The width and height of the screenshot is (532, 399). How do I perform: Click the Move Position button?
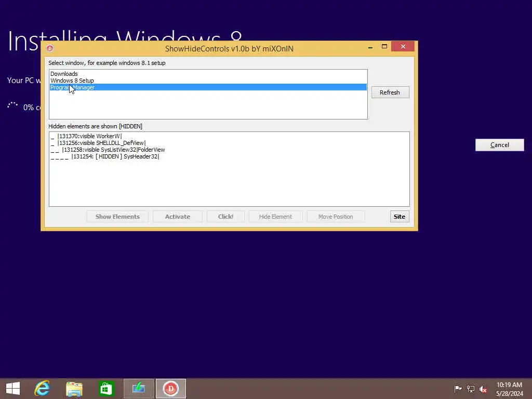[336, 217]
